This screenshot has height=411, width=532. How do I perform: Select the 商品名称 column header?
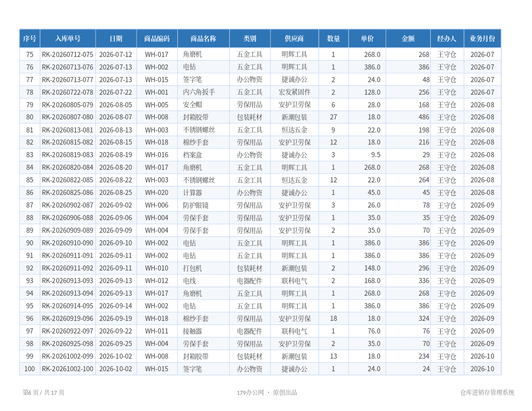coord(203,39)
